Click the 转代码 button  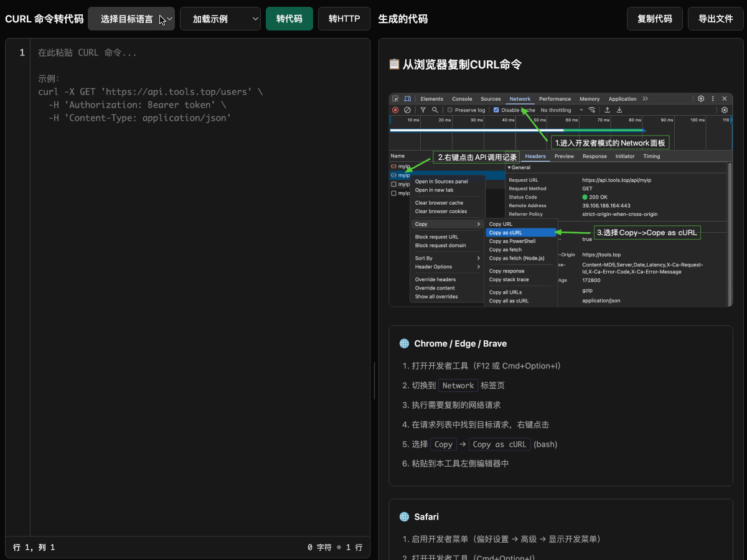click(289, 19)
